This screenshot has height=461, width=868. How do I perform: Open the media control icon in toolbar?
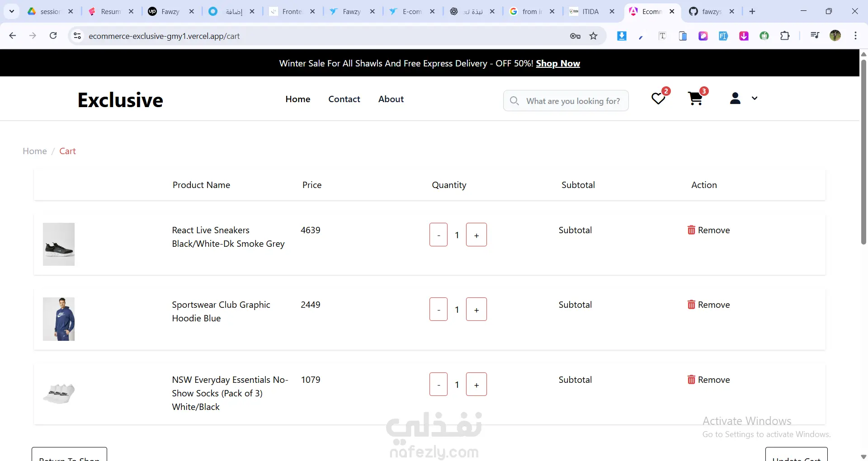pos(815,36)
